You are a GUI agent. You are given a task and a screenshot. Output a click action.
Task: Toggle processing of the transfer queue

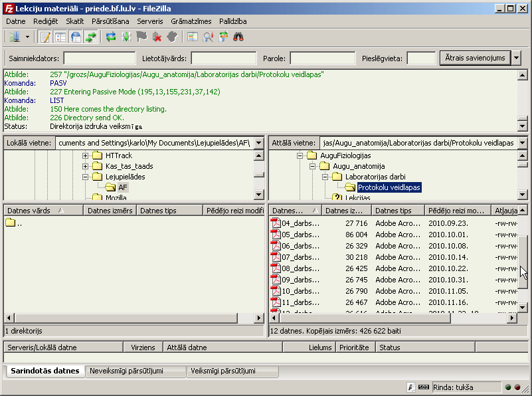point(126,37)
